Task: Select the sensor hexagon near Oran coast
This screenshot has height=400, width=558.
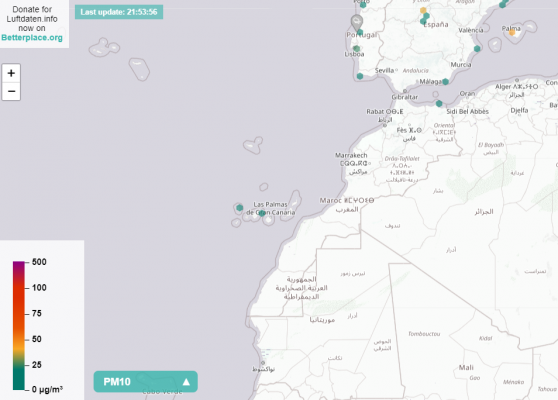Action: [439, 104]
